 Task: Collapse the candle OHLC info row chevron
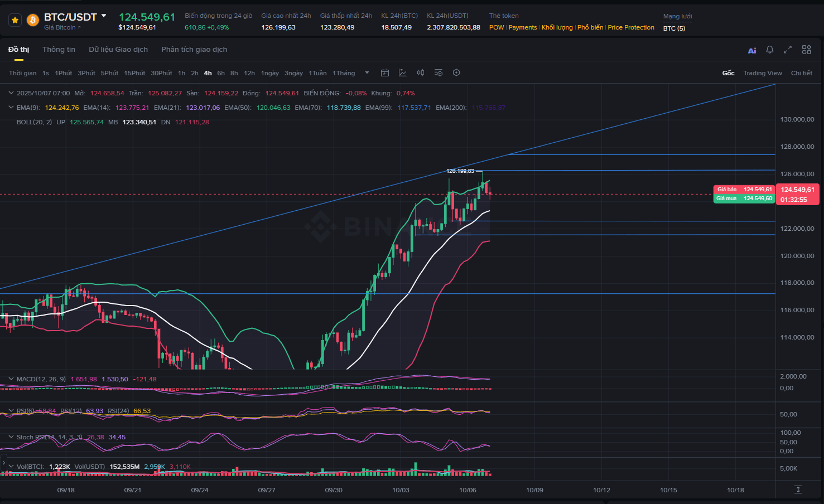point(11,93)
